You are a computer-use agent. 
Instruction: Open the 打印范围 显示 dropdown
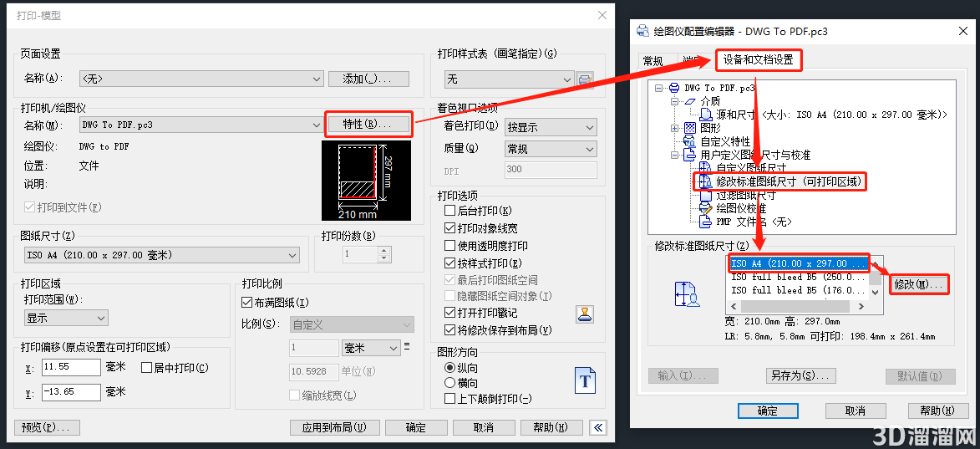(x=66, y=318)
